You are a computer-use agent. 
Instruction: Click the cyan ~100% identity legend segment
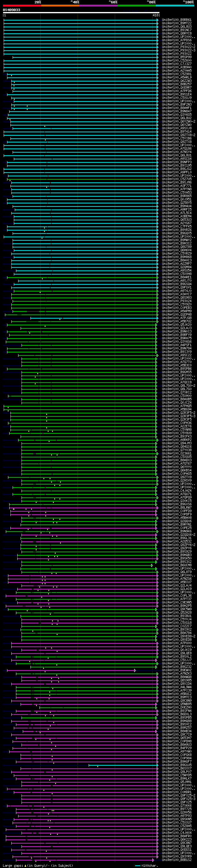[175, 6]
